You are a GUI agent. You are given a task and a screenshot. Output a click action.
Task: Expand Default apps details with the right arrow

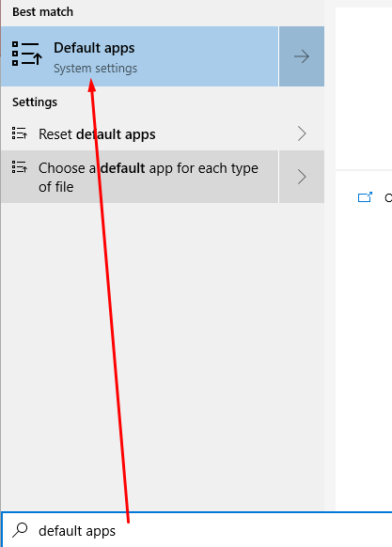click(302, 56)
